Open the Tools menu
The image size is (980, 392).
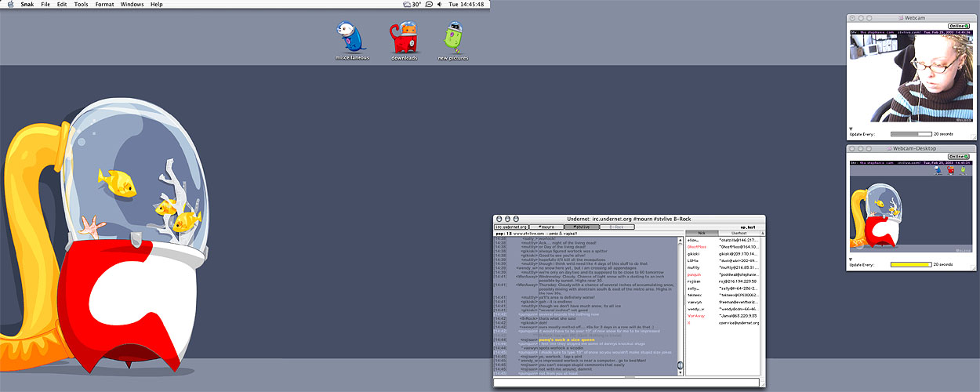pyautogui.click(x=81, y=4)
